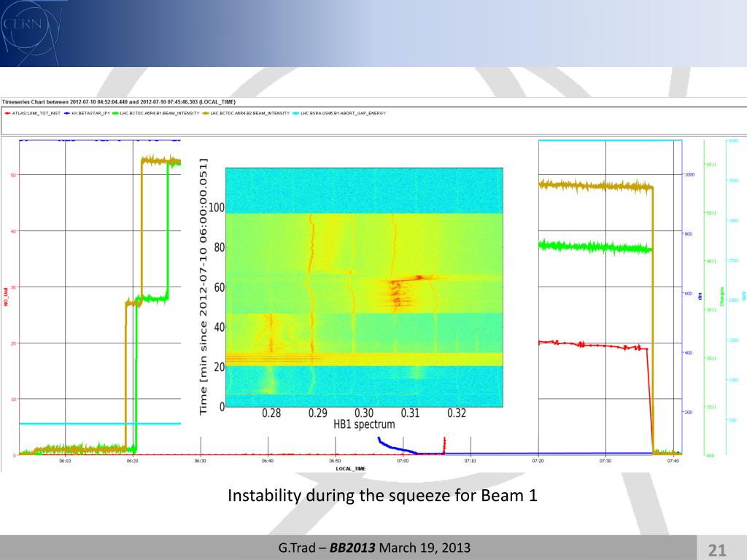
Task: Click the 40 label on left red axis
Action: 13,231
